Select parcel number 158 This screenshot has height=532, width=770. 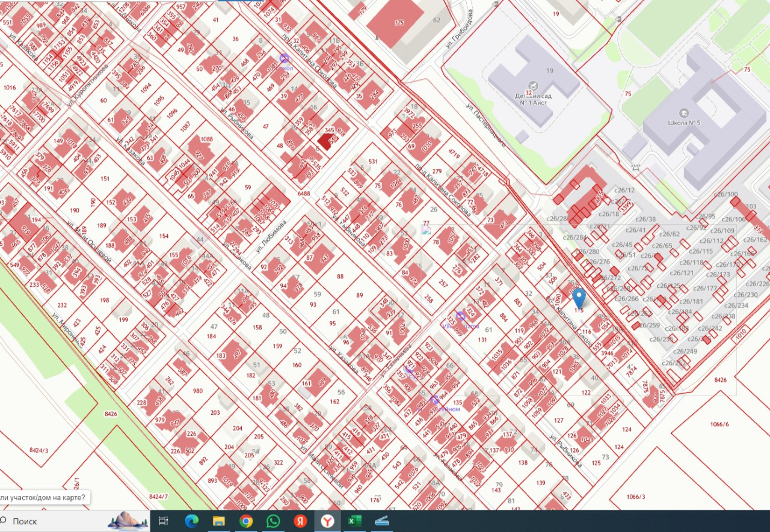pos(257,327)
